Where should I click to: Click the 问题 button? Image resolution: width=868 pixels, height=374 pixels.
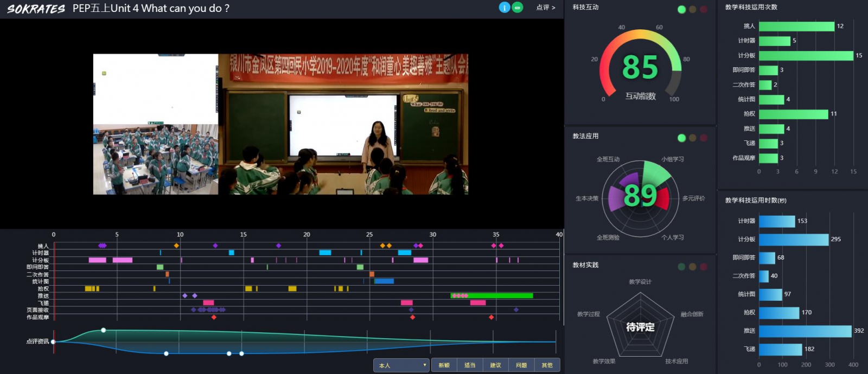[521, 365]
